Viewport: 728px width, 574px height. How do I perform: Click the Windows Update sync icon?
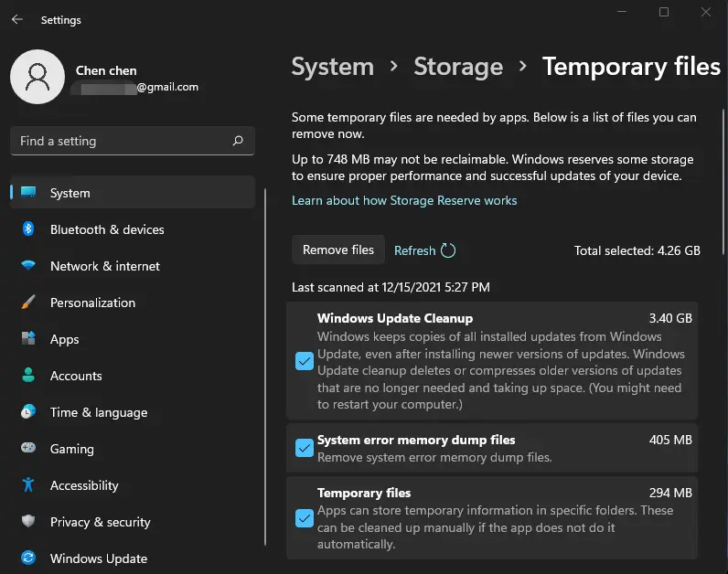[x=28, y=558]
